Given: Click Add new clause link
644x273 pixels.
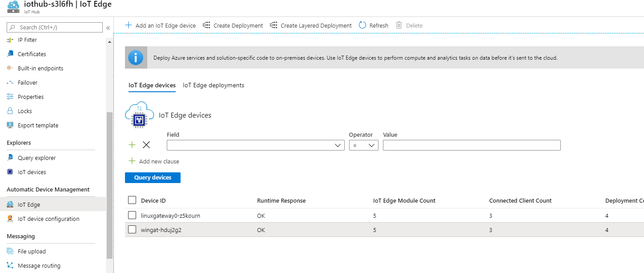Looking at the screenshot, I should pyautogui.click(x=159, y=161).
